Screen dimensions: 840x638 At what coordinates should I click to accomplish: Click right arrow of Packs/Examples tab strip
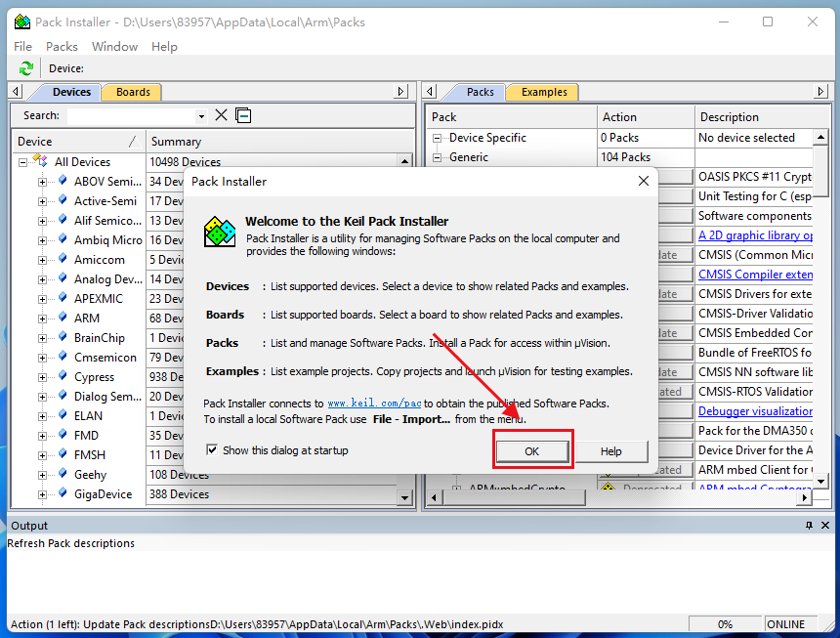coord(820,92)
